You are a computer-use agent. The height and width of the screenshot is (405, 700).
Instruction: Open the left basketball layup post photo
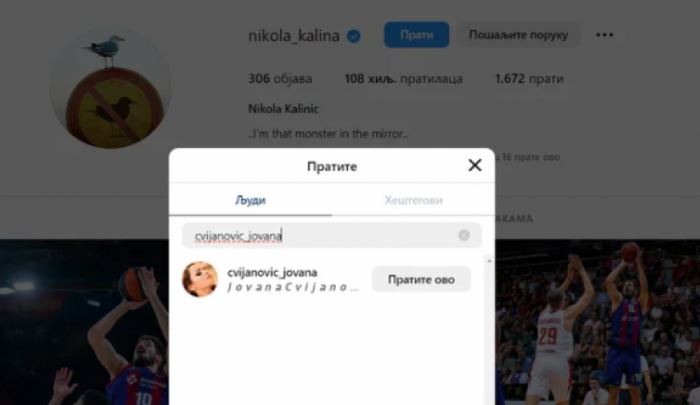pos(84,322)
